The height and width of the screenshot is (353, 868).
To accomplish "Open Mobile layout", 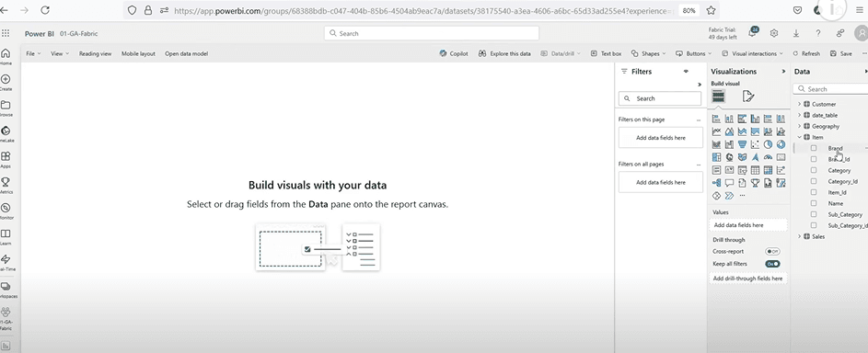I will (138, 53).
